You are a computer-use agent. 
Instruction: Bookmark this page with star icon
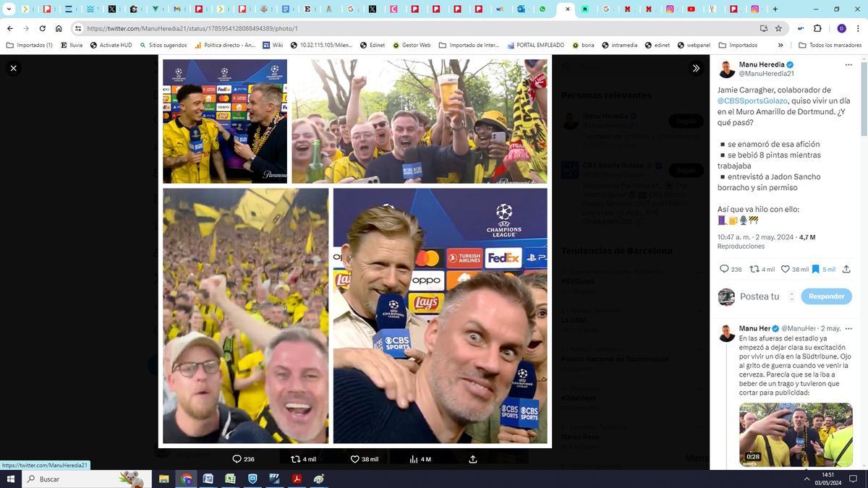778,28
